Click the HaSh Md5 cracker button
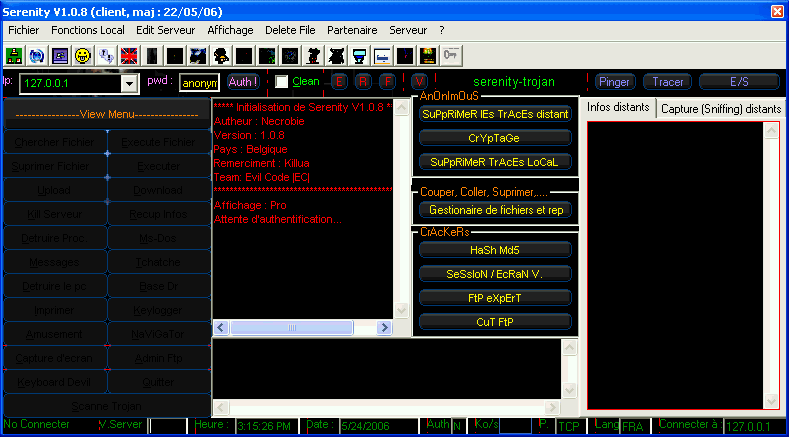789x437 pixels. point(495,249)
